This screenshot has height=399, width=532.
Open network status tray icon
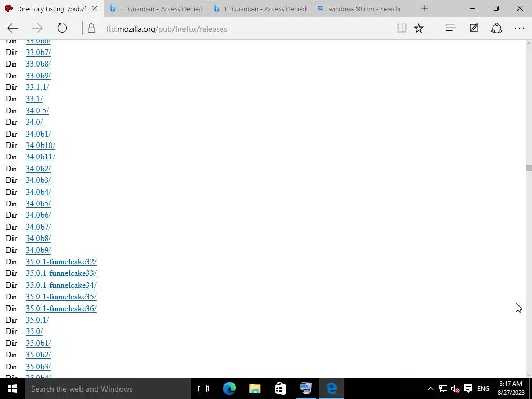point(443,389)
